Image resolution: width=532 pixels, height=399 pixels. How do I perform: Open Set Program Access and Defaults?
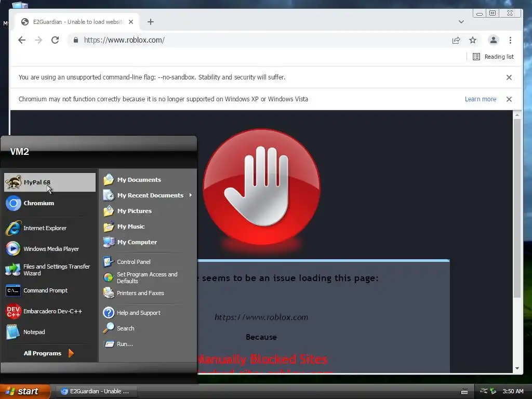point(148,277)
